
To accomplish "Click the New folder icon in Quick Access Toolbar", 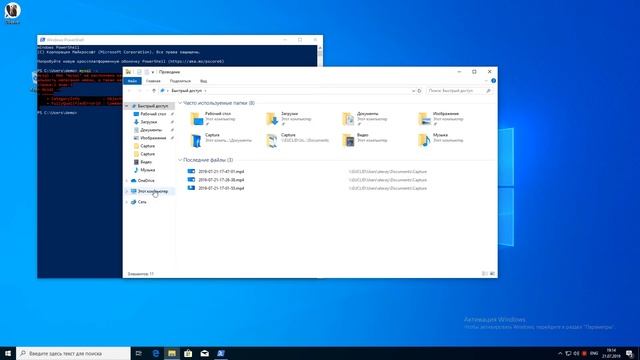I will pyautogui.click(x=147, y=72).
